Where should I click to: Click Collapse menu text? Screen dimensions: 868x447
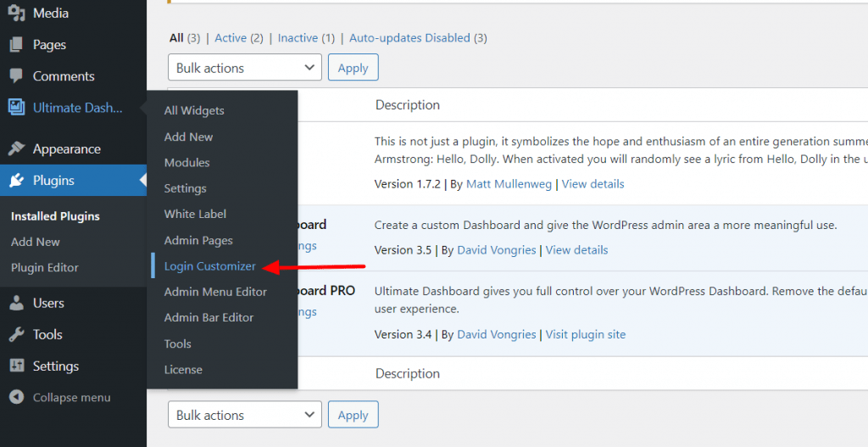pos(71,397)
